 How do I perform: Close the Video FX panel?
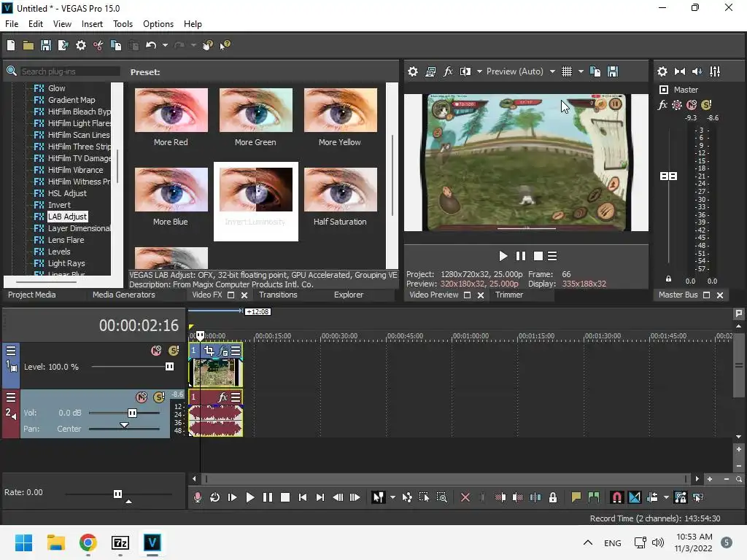tap(244, 295)
